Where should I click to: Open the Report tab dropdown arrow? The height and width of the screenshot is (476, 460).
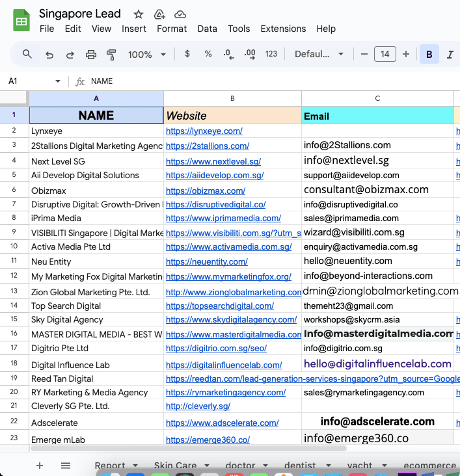(135, 466)
